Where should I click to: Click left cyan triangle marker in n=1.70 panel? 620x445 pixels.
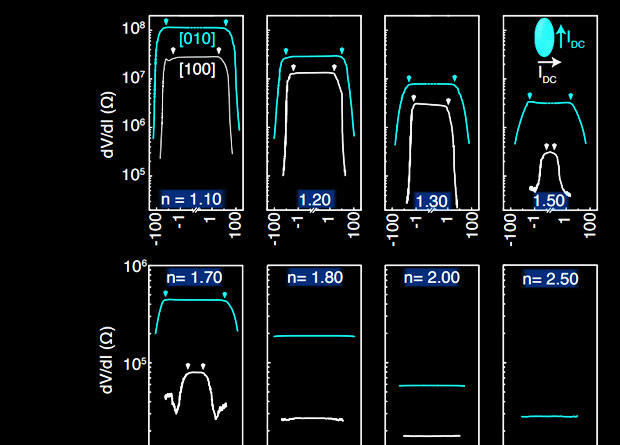point(167,292)
